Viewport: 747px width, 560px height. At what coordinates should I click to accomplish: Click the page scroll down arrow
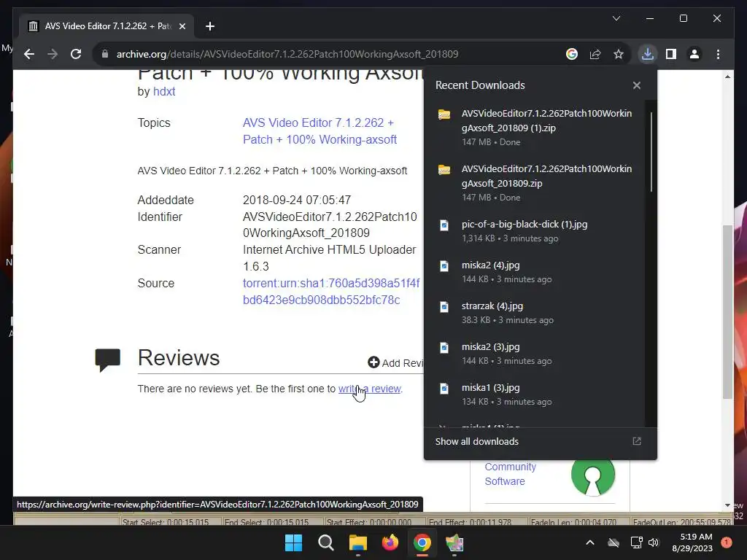coord(727,505)
